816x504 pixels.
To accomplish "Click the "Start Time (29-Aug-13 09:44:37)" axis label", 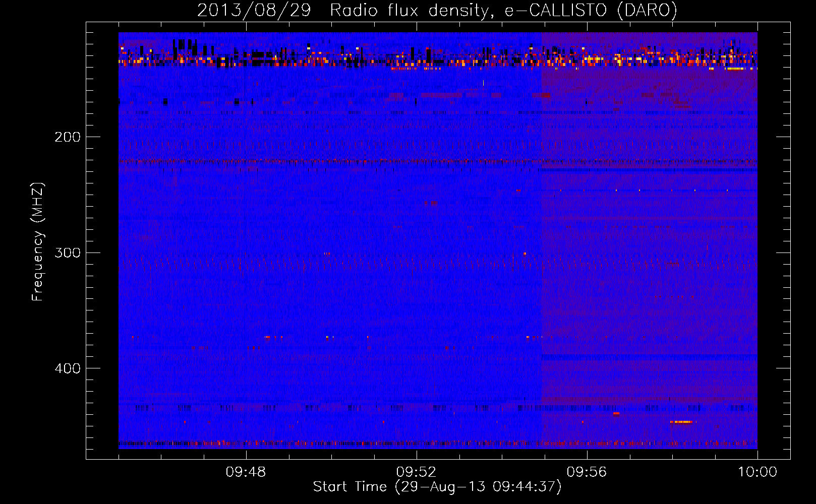I will [437, 487].
